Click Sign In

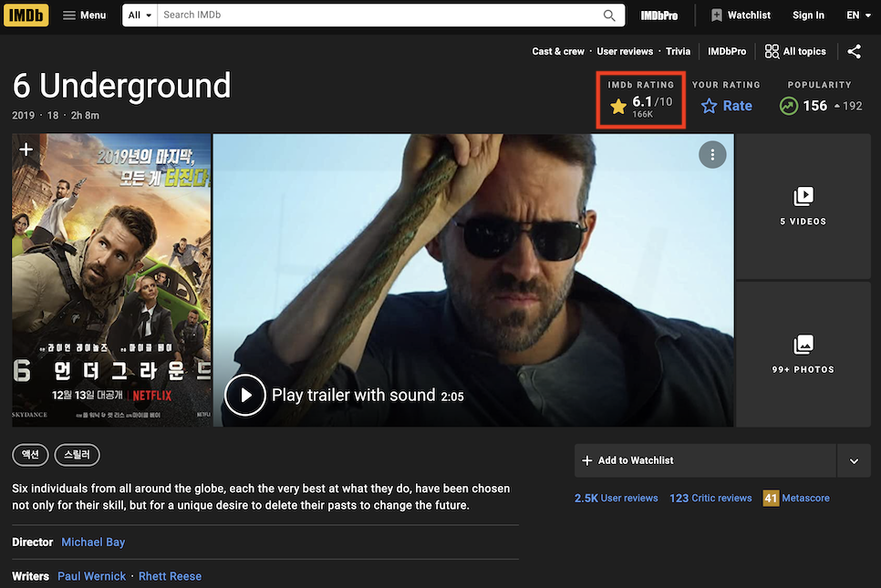(x=808, y=15)
